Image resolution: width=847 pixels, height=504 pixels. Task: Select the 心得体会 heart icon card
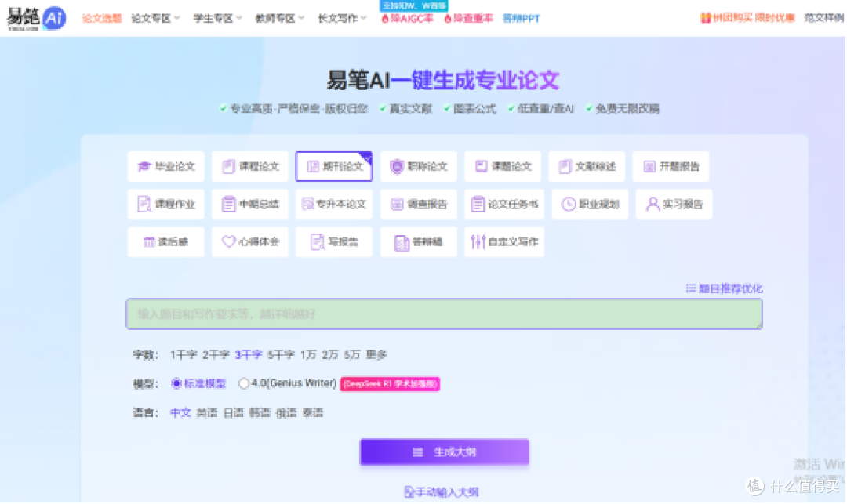click(x=250, y=242)
